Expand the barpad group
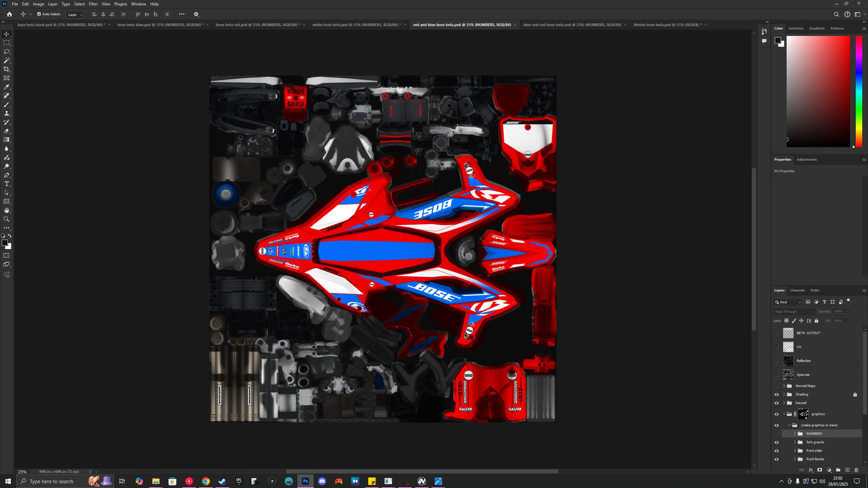868x488 pixels. (784, 403)
